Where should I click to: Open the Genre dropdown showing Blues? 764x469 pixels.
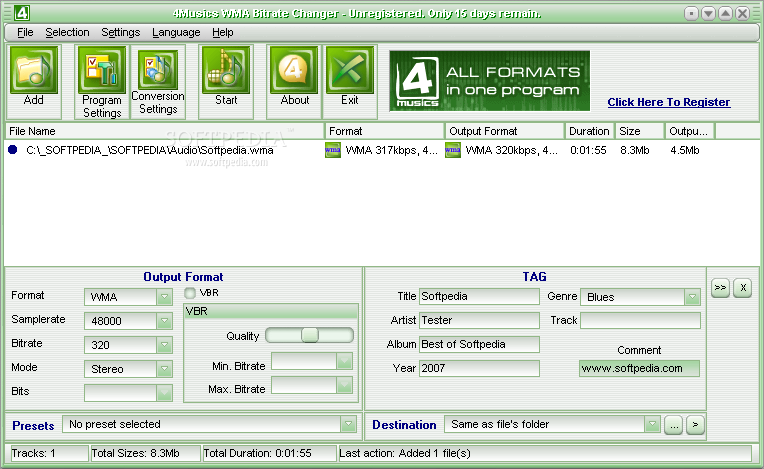click(x=692, y=297)
